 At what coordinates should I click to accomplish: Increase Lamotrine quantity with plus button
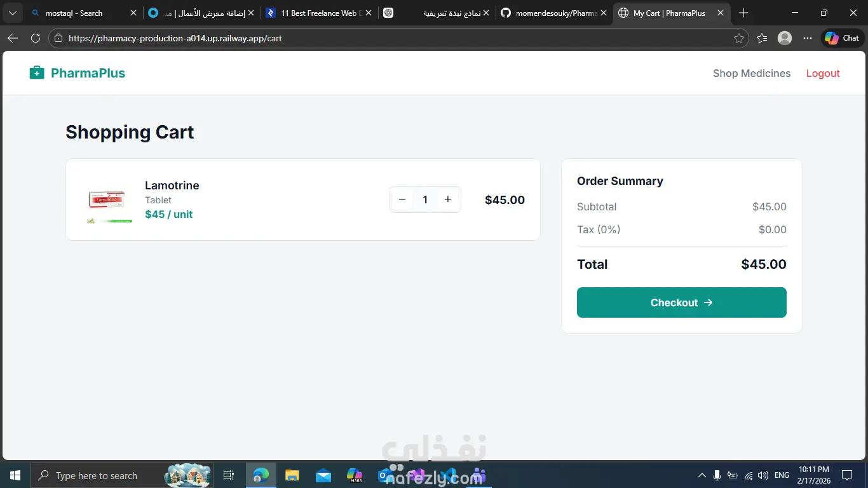(448, 200)
